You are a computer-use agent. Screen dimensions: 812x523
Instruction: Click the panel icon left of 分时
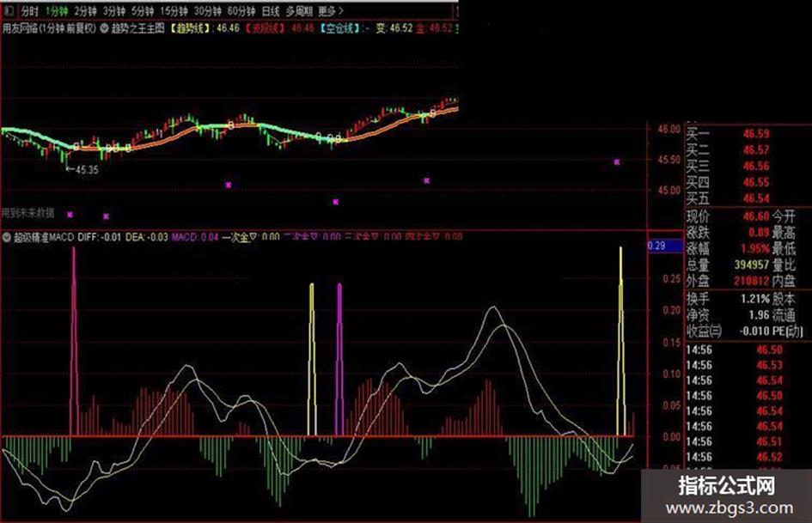click(9, 11)
